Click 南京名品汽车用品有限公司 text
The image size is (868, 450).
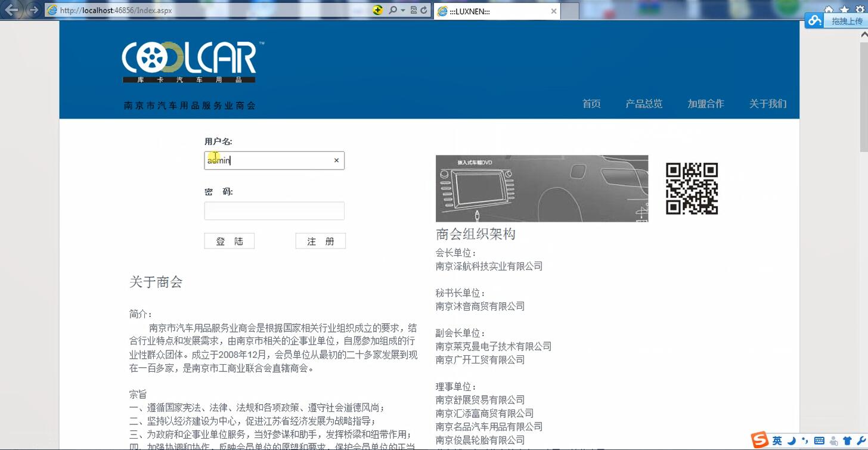tap(489, 427)
